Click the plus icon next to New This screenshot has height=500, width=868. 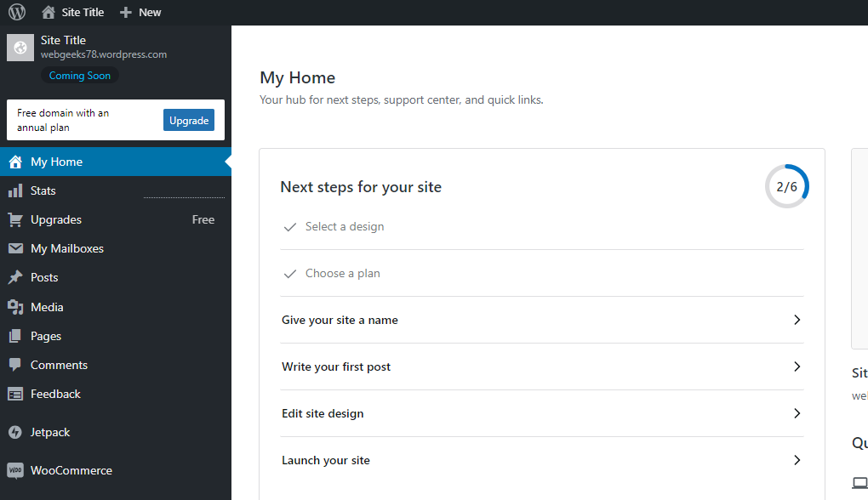[126, 12]
